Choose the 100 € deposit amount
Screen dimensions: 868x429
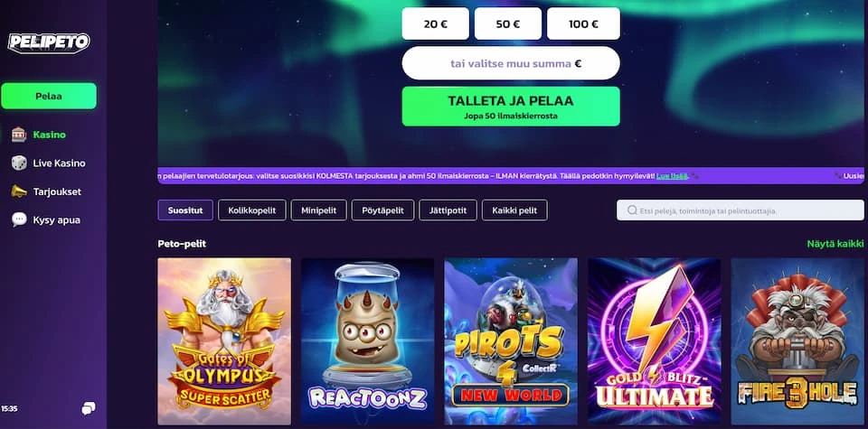pyautogui.click(x=583, y=23)
